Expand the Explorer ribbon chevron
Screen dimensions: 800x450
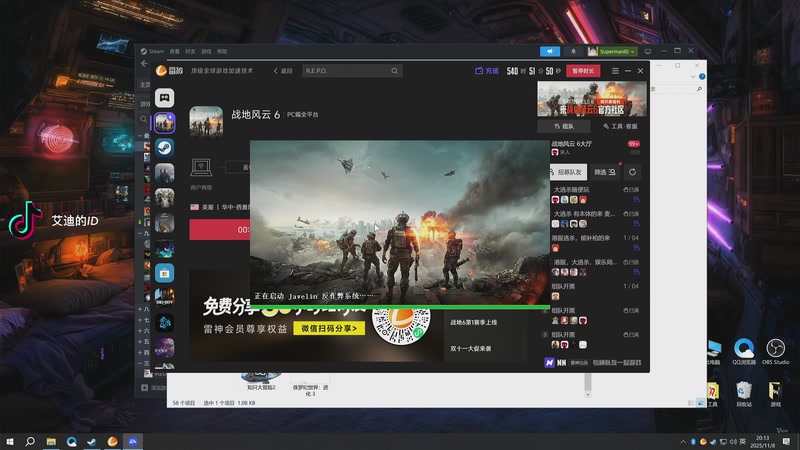693,77
